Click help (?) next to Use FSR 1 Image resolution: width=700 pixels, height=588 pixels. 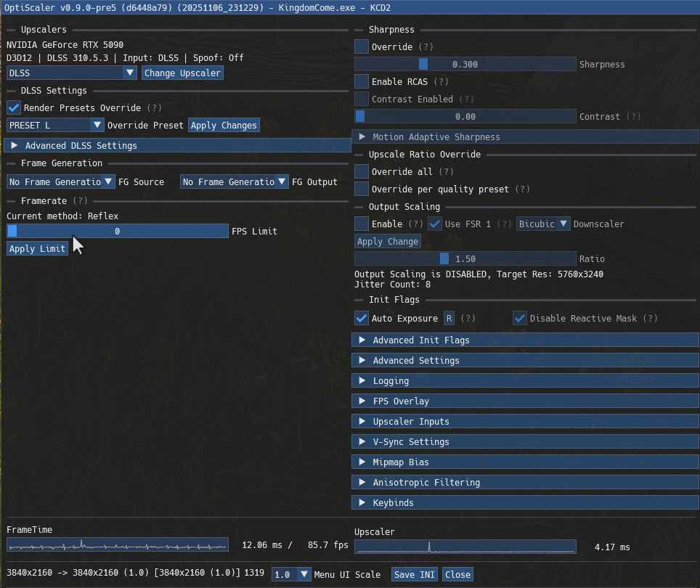coord(505,224)
